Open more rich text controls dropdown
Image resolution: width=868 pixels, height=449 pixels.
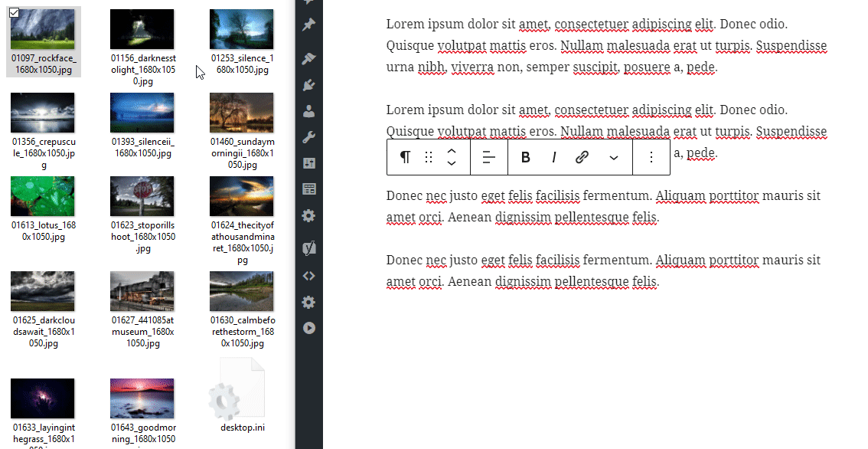tap(613, 157)
